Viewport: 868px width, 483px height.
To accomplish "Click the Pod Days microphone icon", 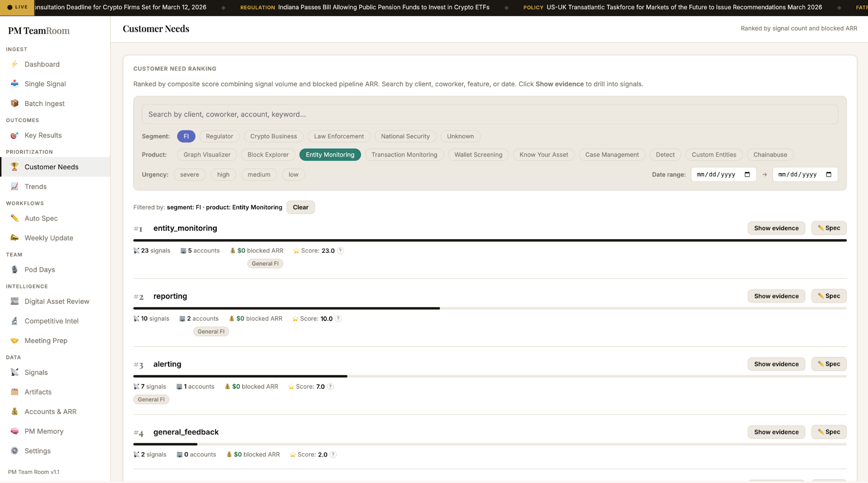I will click(14, 270).
